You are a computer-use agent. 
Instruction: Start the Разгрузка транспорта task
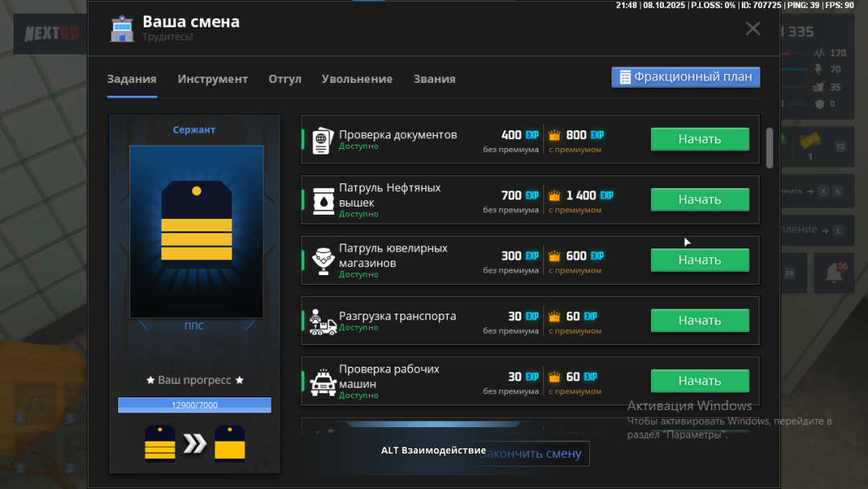click(699, 320)
